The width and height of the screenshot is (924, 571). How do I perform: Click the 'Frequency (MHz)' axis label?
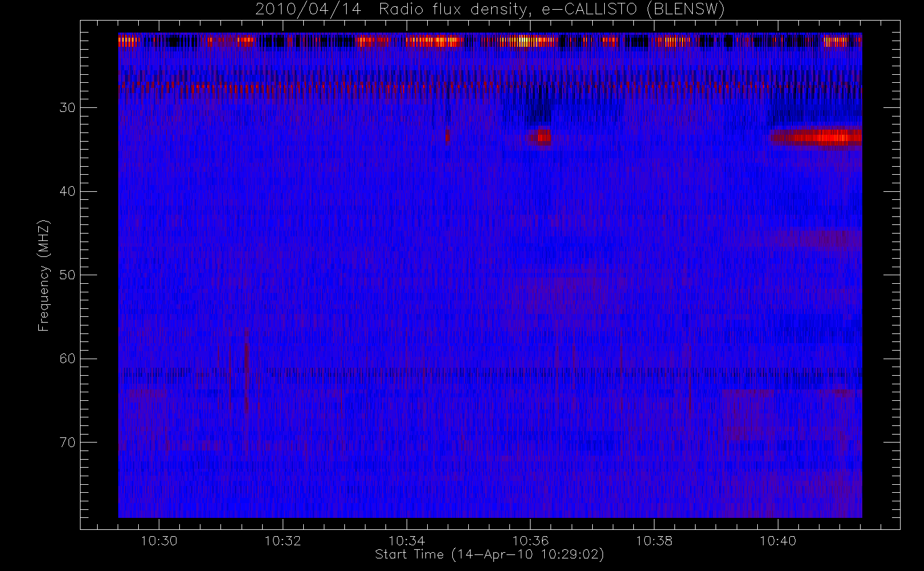[x=44, y=275]
